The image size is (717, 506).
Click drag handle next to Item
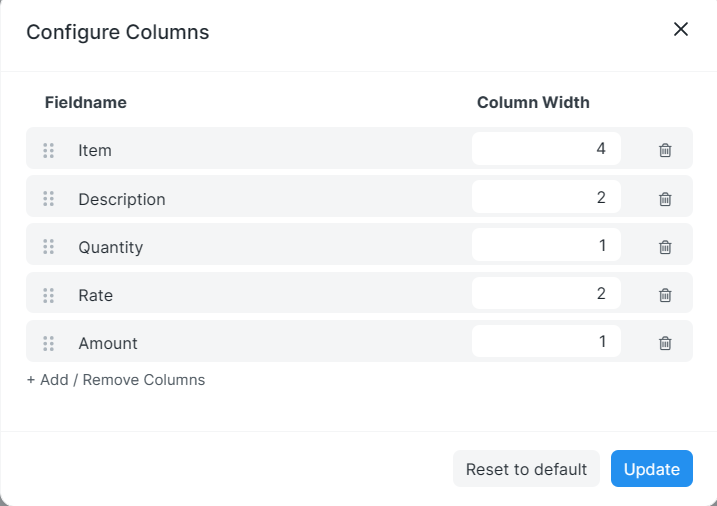click(48, 150)
